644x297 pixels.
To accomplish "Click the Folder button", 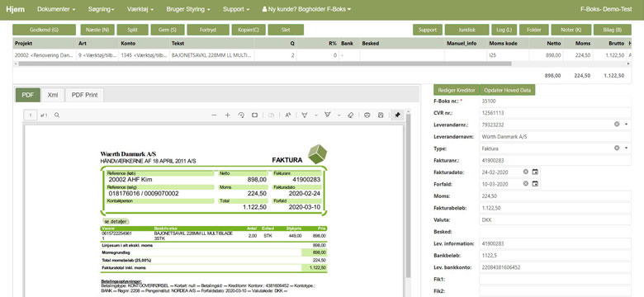I will (534, 30).
